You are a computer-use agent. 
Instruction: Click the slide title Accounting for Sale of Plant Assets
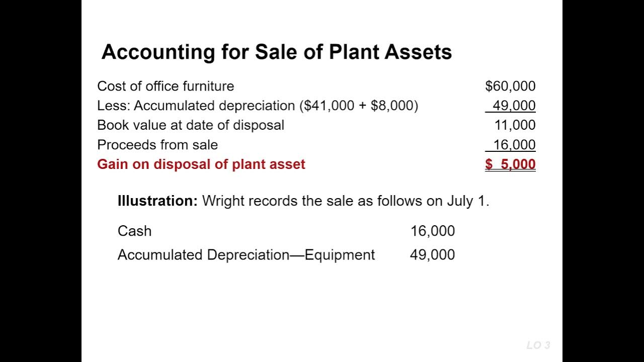pyautogui.click(x=277, y=52)
